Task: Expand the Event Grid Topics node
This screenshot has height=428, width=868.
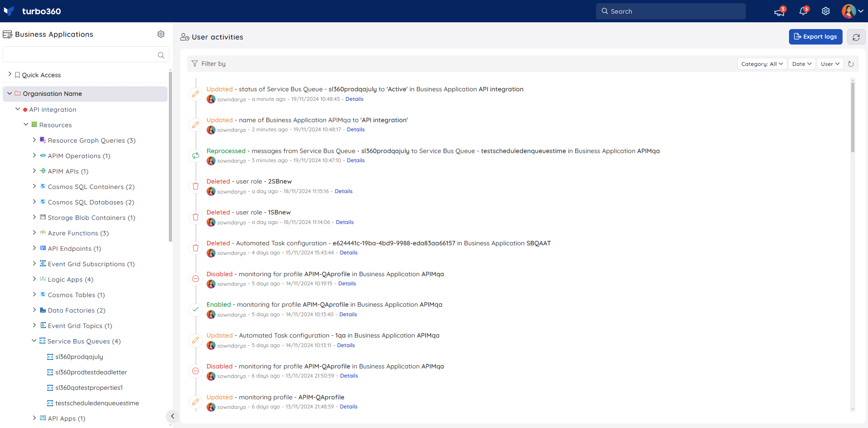Action: [34, 325]
